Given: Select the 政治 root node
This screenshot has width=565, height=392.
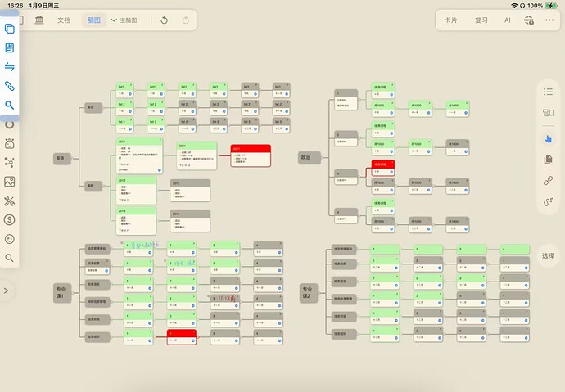Looking at the screenshot, I should point(310,157).
